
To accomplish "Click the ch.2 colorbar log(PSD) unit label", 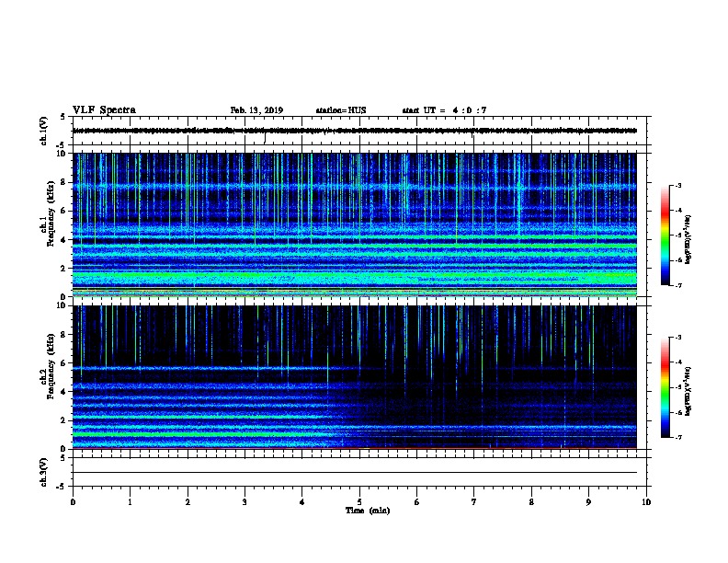I will coord(688,391).
